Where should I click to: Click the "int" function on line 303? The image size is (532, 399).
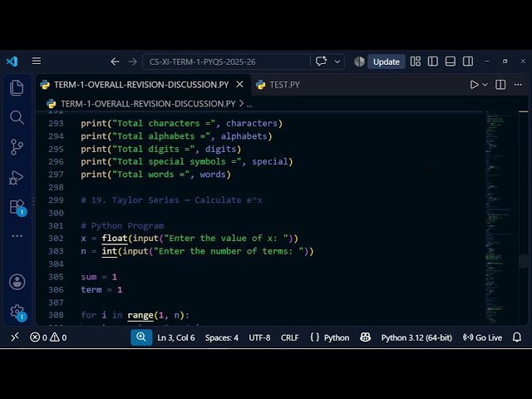tap(109, 251)
